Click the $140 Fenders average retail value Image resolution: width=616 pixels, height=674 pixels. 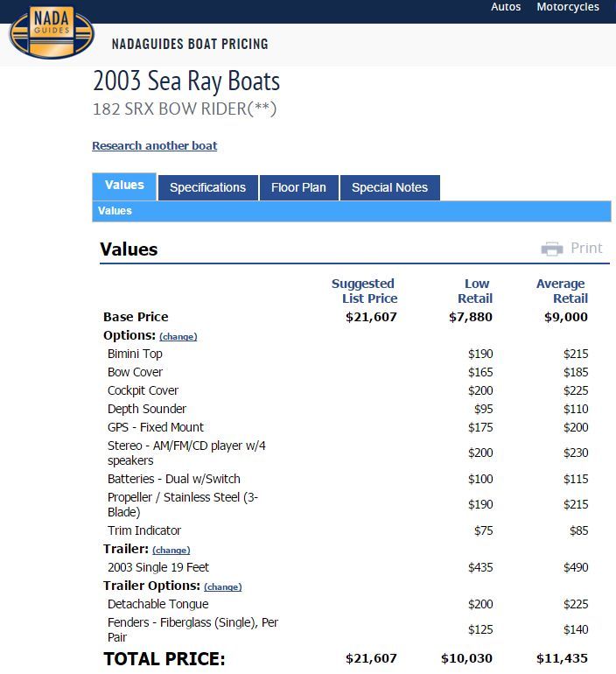coord(576,629)
